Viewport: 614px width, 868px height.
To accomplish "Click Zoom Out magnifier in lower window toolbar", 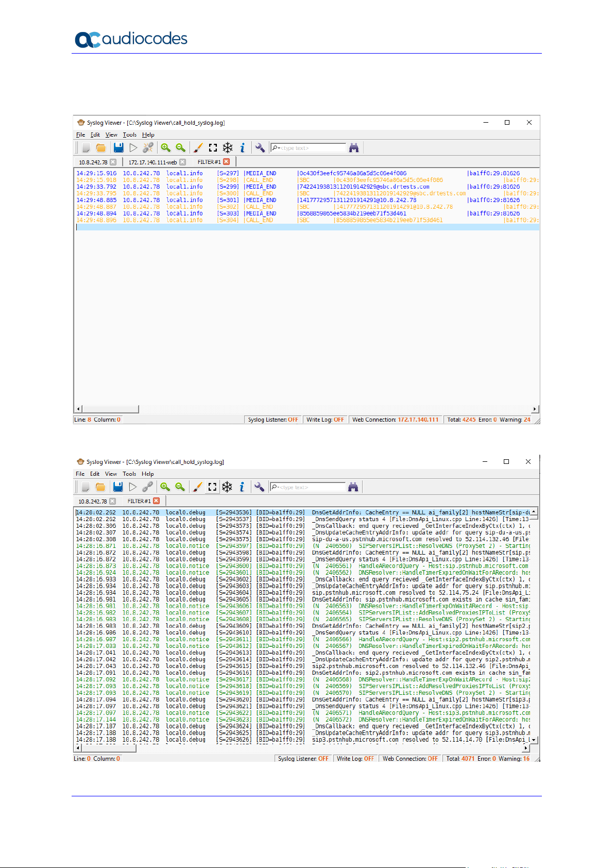I will [x=180, y=487].
